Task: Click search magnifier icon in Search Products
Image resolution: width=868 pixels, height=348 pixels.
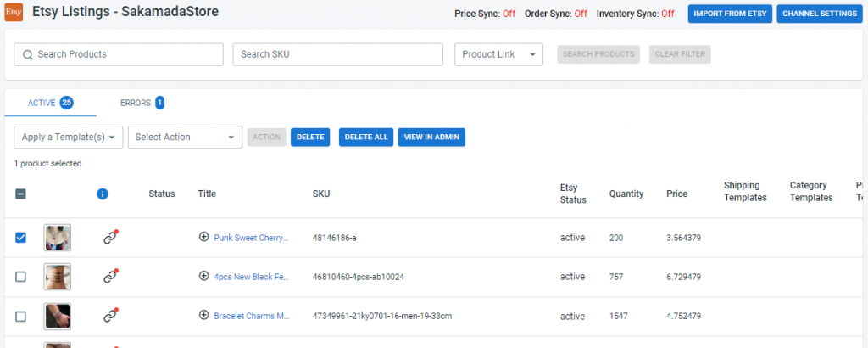Action: pos(28,54)
